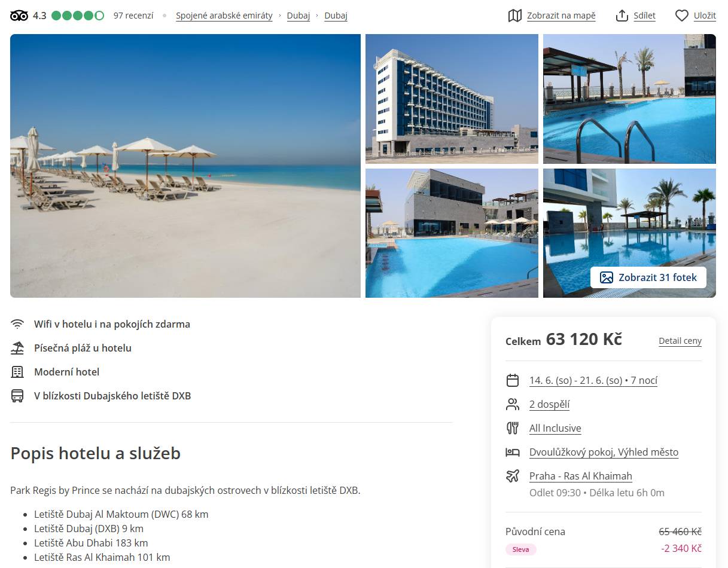Change the Dvoulůžkový pokoj room option
728x568 pixels.
click(x=604, y=452)
